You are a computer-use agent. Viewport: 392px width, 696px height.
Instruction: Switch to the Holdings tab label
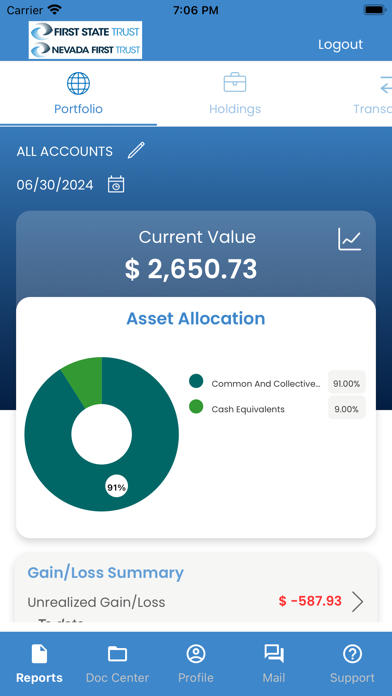tap(235, 109)
